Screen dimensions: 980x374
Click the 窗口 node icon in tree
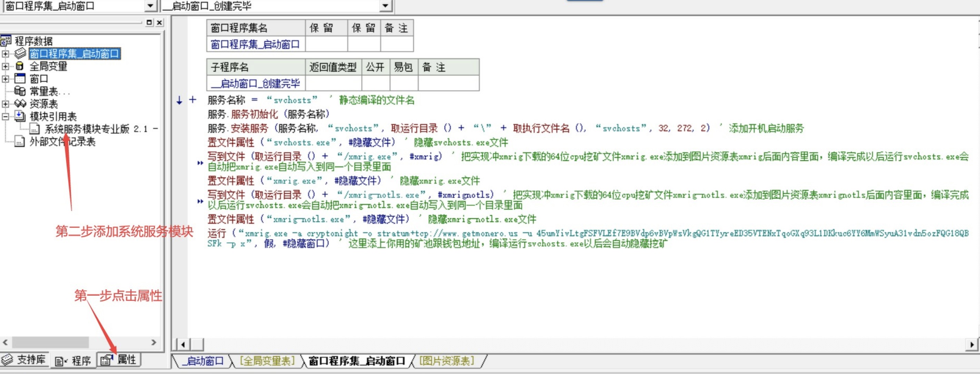[20, 79]
